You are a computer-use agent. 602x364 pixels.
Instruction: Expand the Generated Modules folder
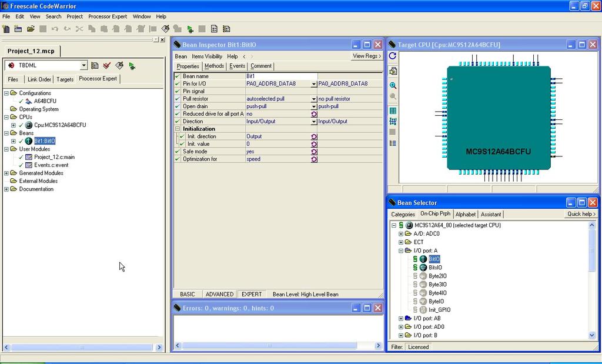(x=6, y=173)
